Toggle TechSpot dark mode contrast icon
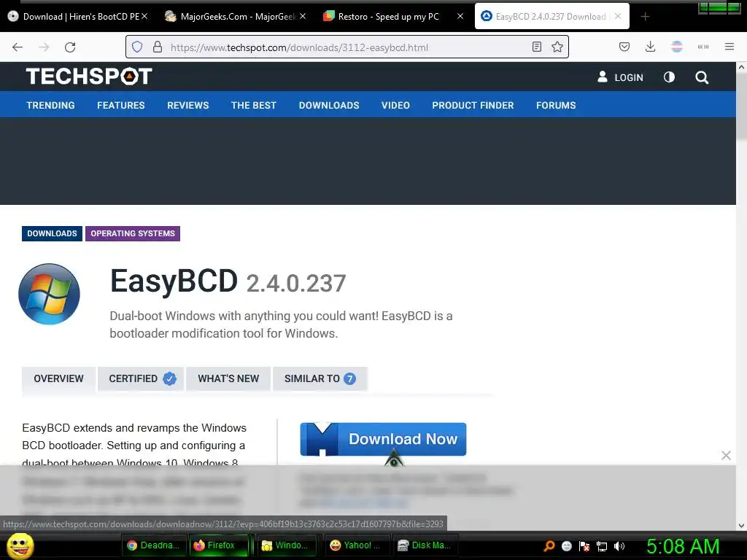Viewport: 747px width, 560px height. pos(669,77)
